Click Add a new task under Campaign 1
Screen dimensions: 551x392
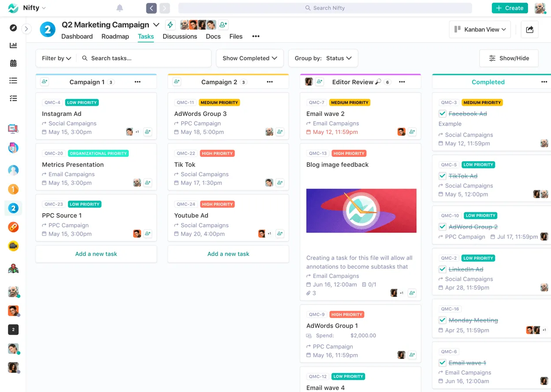pyautogui.click(x=96, y=254)
